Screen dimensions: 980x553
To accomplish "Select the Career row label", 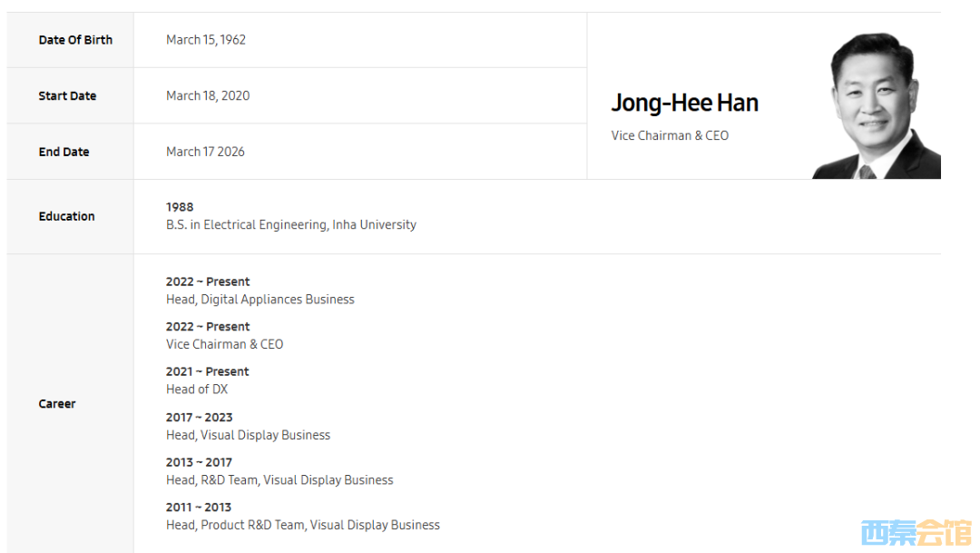I will tap(57, 403).
